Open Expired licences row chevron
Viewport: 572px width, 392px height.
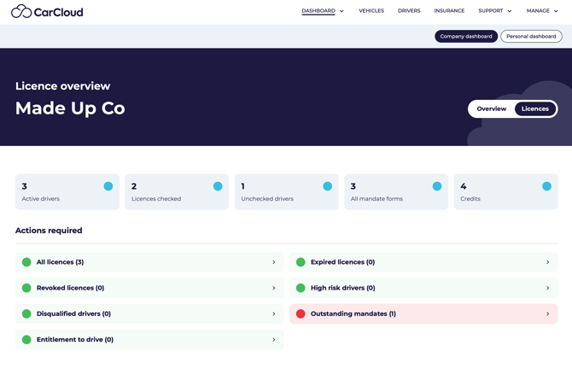click(x=548, y=262)
